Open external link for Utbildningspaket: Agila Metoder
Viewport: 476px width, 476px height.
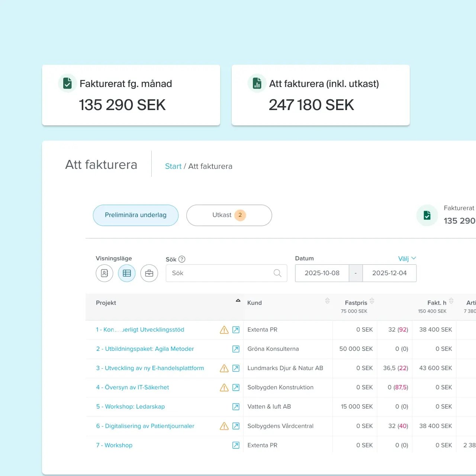[236, 349]
